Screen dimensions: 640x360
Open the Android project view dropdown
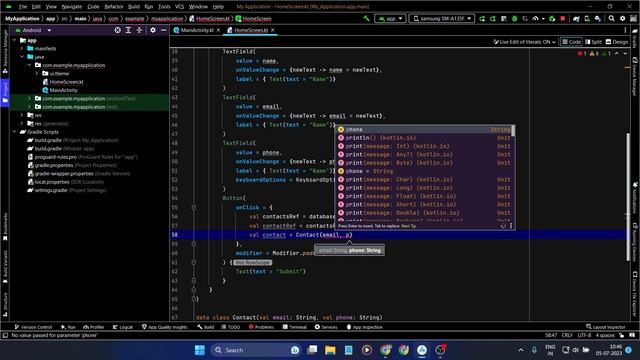coord(33,30)
